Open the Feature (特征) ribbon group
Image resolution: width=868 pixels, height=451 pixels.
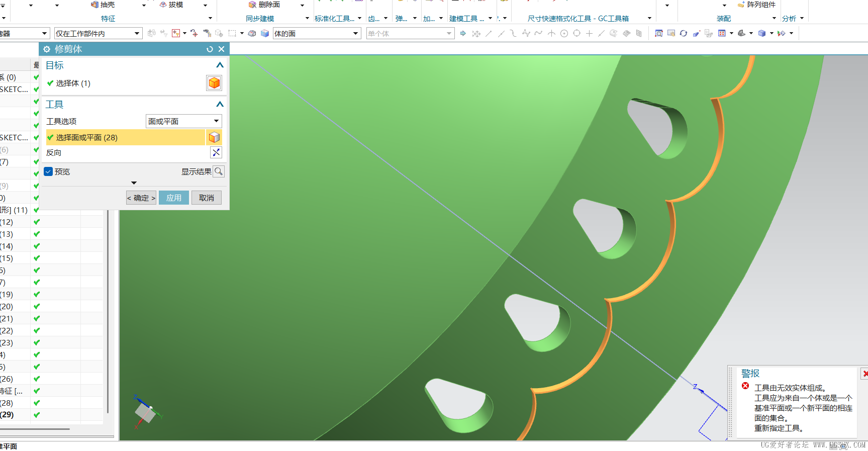(x=108, y=19)
